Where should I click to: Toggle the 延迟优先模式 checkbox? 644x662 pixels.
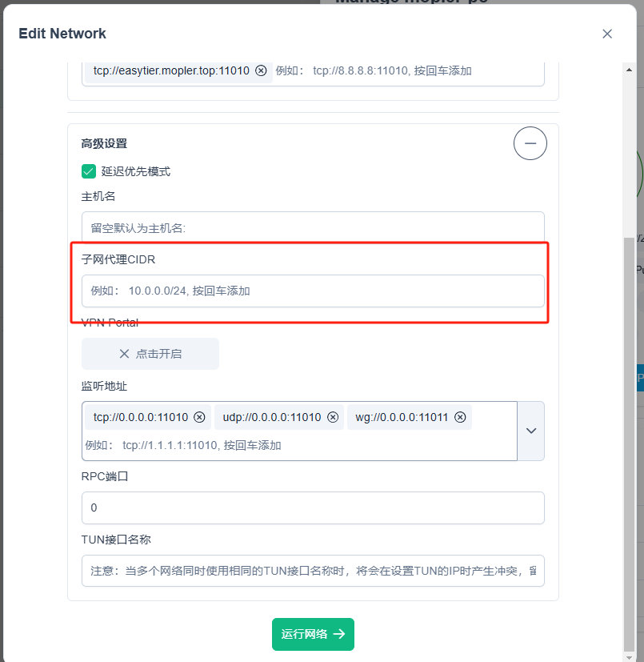pyautogui.click(x=89, y=171)
